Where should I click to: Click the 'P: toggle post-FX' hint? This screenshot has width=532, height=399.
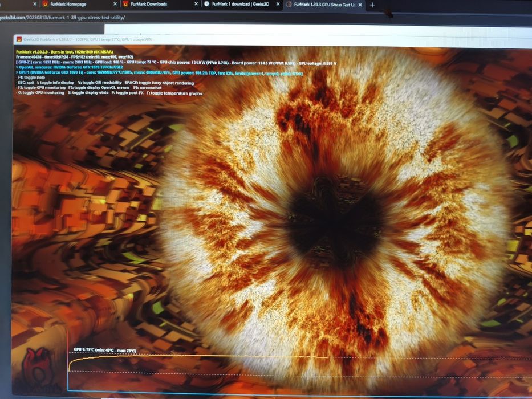(127, 93)
